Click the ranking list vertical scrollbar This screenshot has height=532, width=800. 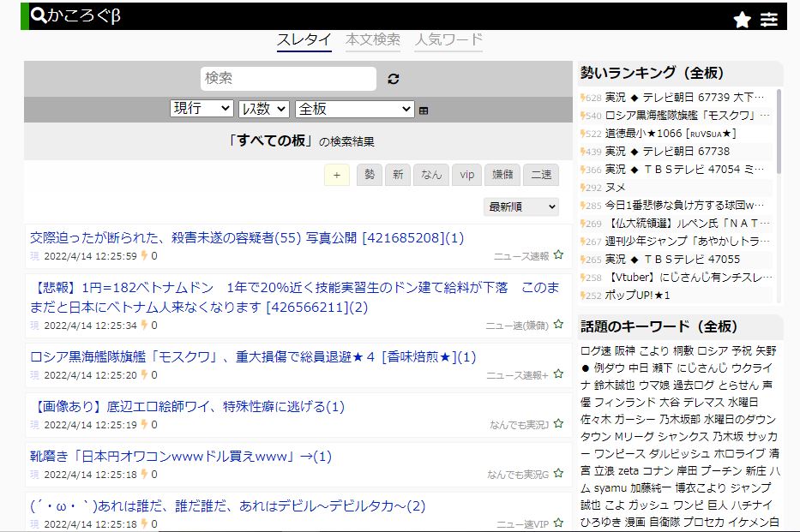[x=779, y=131]
